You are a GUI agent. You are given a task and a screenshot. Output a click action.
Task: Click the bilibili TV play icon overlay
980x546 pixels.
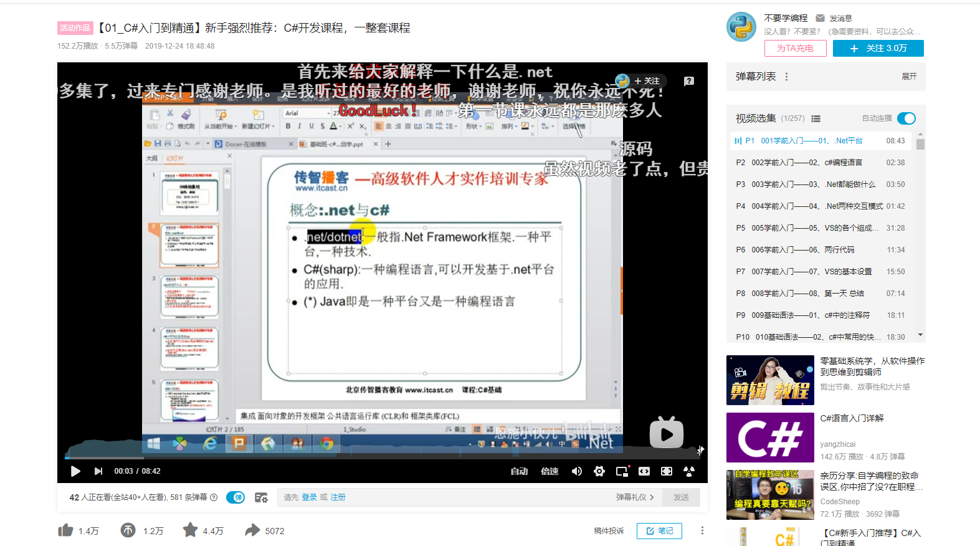[667, 433]
